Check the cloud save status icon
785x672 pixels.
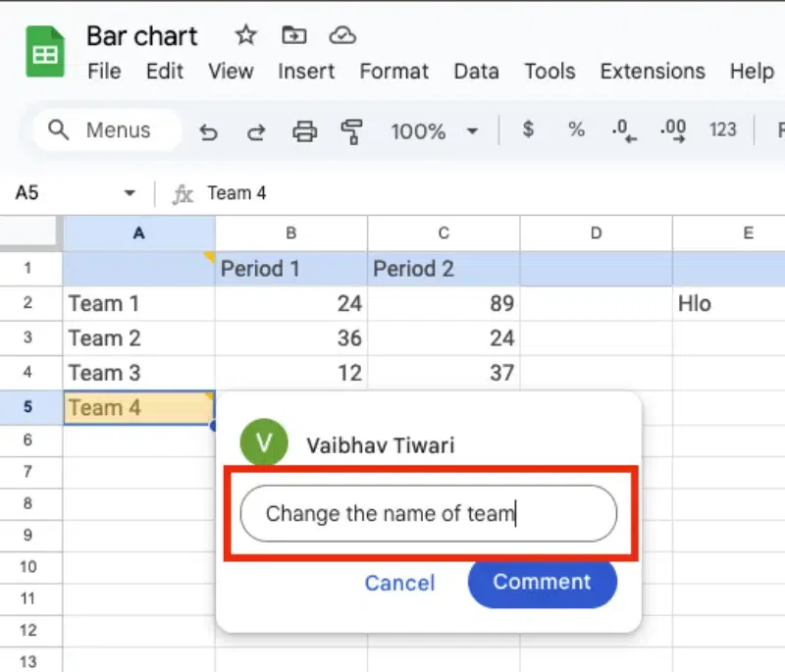pyautogui.click(x=341, y=36)
